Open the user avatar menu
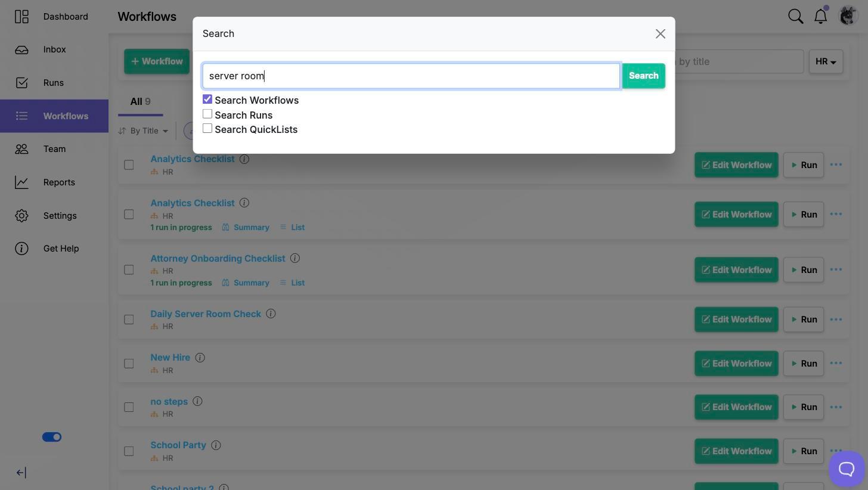The image size is (868, 490). tap(848, 16)
